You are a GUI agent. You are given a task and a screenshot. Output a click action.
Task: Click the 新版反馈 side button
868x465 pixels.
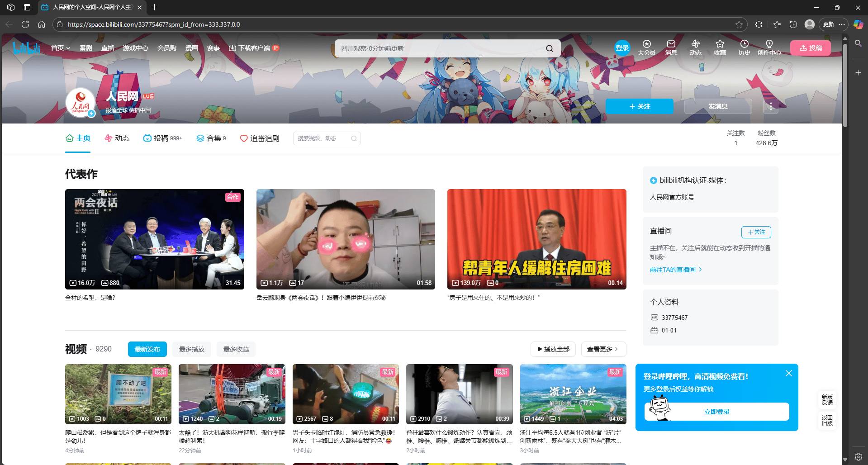(827, 399)
